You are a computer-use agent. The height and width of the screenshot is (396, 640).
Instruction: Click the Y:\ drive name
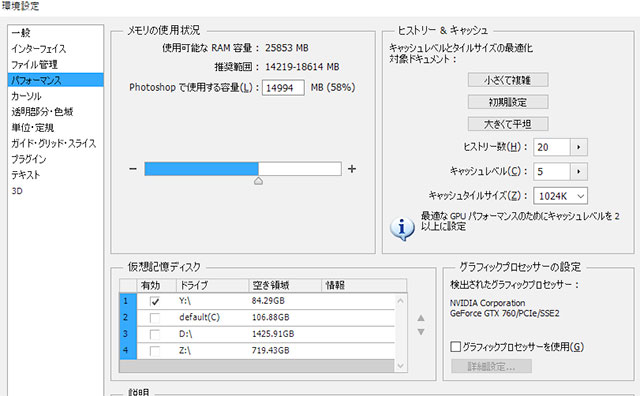pyautogui.click(x=185, y=301)
